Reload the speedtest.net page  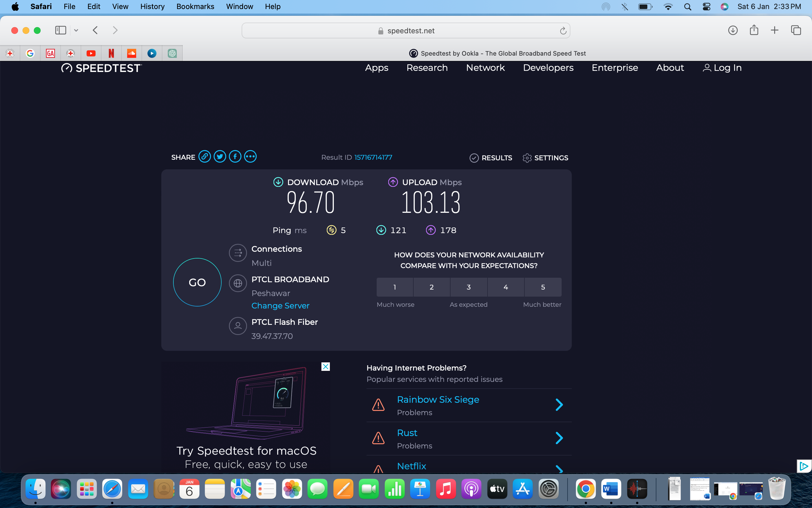click(563, 31)
